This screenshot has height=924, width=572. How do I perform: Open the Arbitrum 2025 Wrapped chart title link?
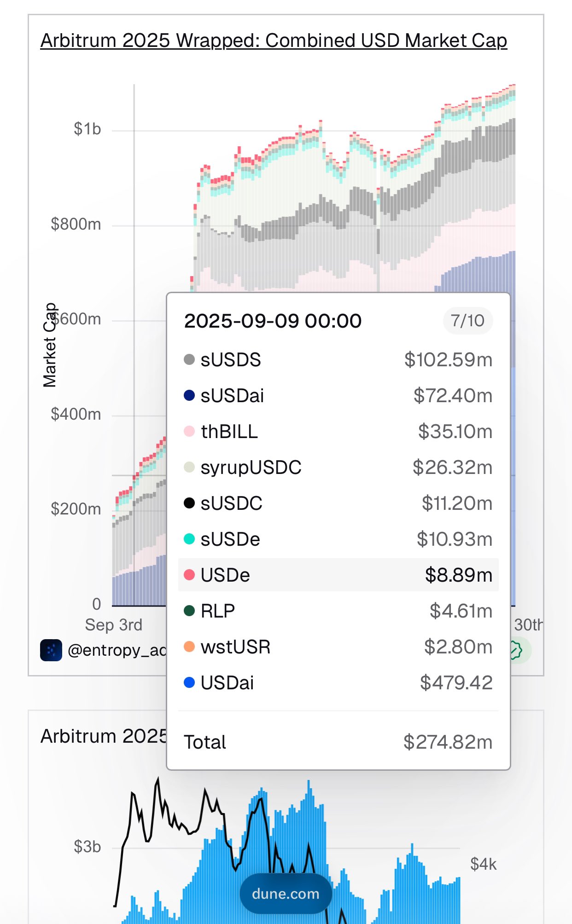(274, 41)
